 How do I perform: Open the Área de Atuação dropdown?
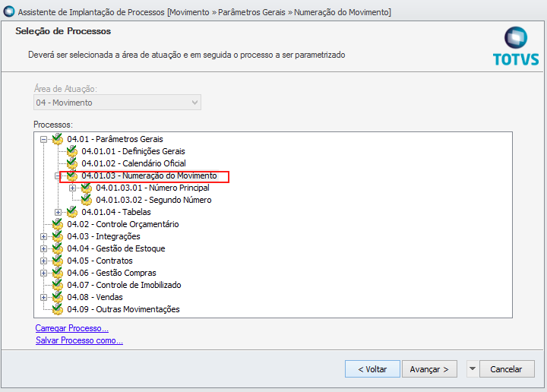[117, 103]
